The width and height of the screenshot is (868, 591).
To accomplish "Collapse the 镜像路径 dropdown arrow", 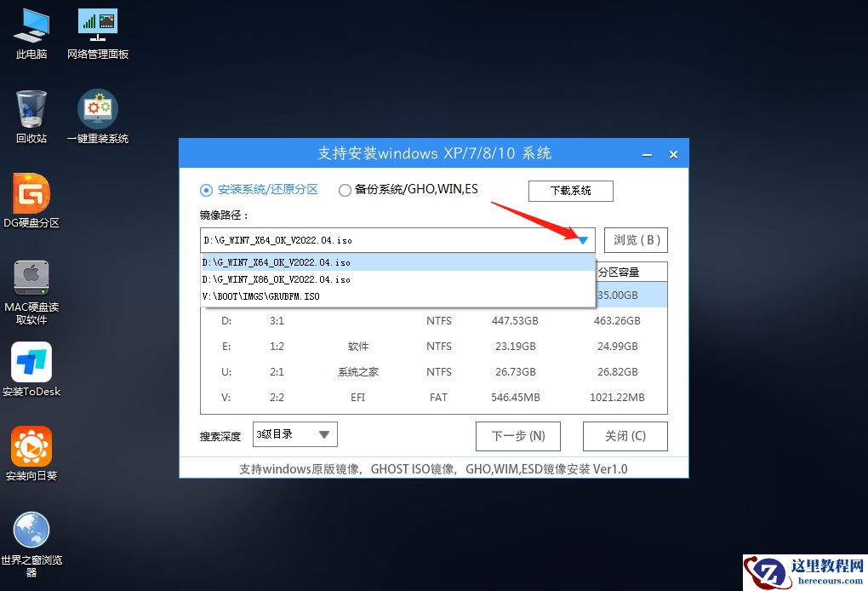I will tap(583, 240).
